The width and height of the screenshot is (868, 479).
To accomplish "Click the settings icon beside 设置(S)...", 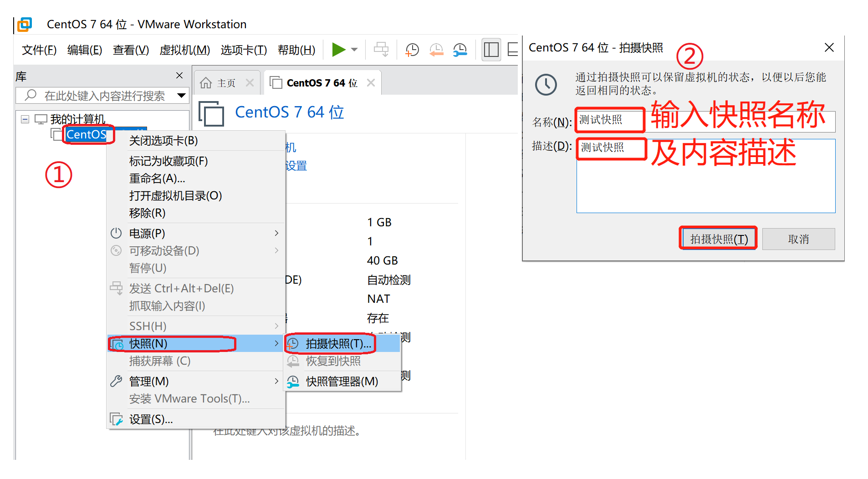I will [x=117, y=419].
